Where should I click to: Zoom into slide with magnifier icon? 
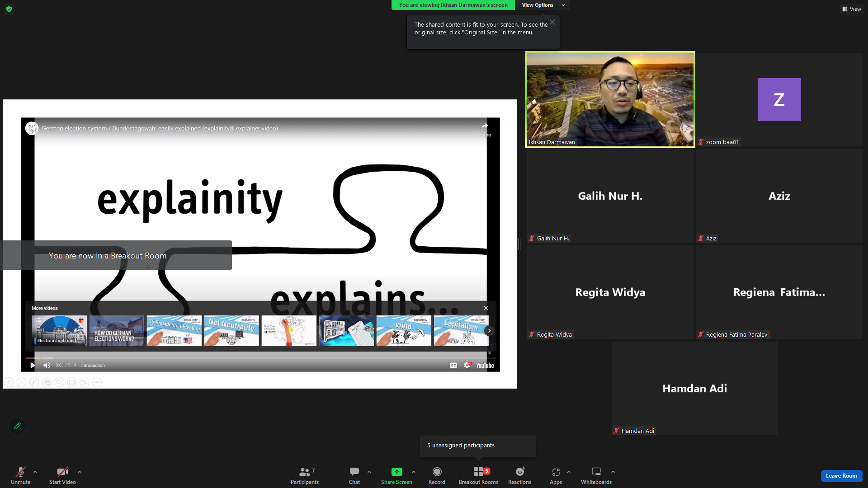click(x=59, y=382)
